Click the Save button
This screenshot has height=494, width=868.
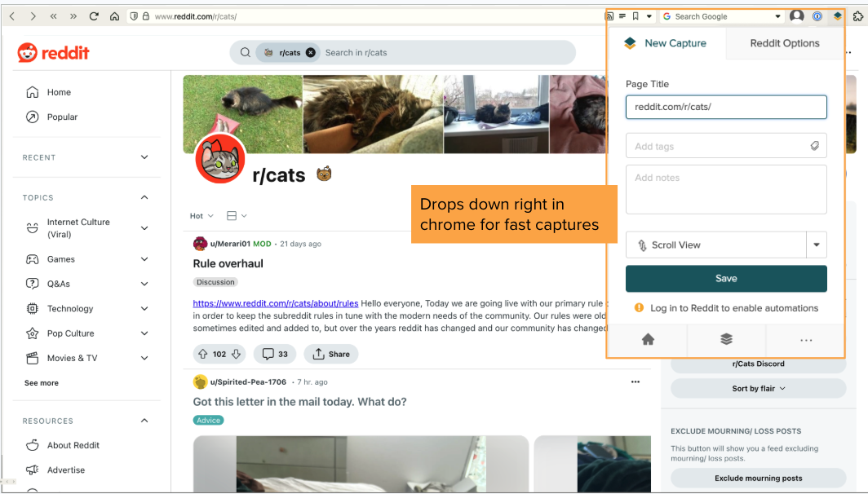[x=726, y=278]
